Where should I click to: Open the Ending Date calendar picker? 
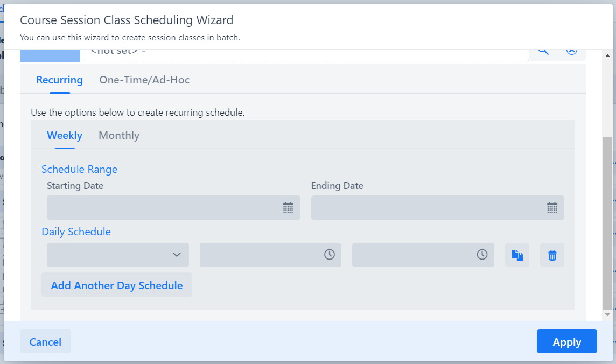pos(552,208)
